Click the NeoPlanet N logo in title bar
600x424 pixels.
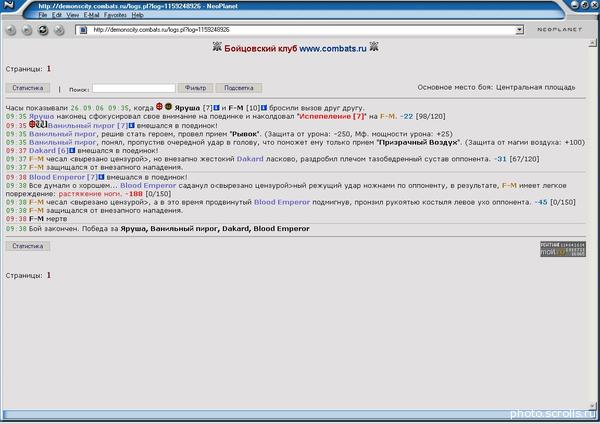[8, 5]
